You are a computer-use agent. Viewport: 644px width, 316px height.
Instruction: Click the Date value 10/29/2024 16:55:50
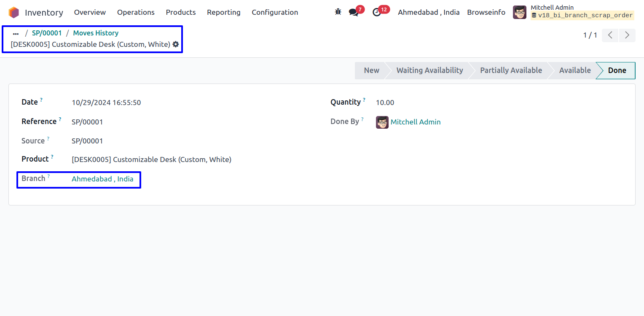[x=106, y=103]
